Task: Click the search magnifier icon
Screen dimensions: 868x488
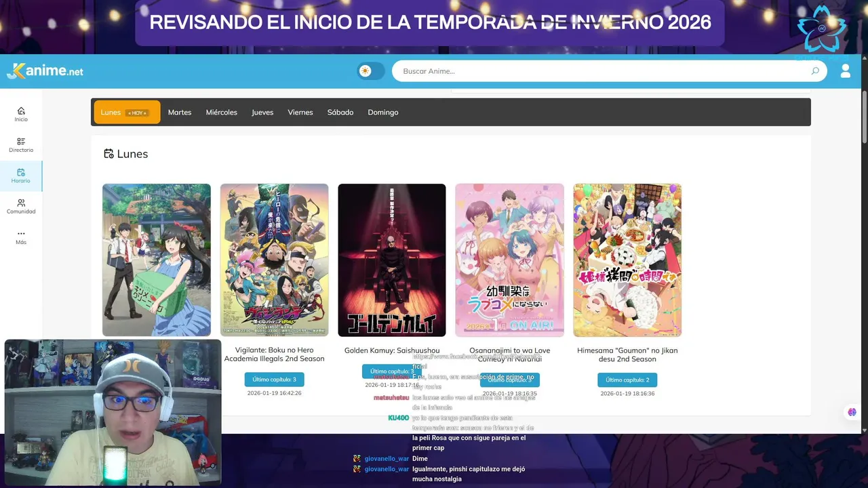Action: [x=815, y=71]
